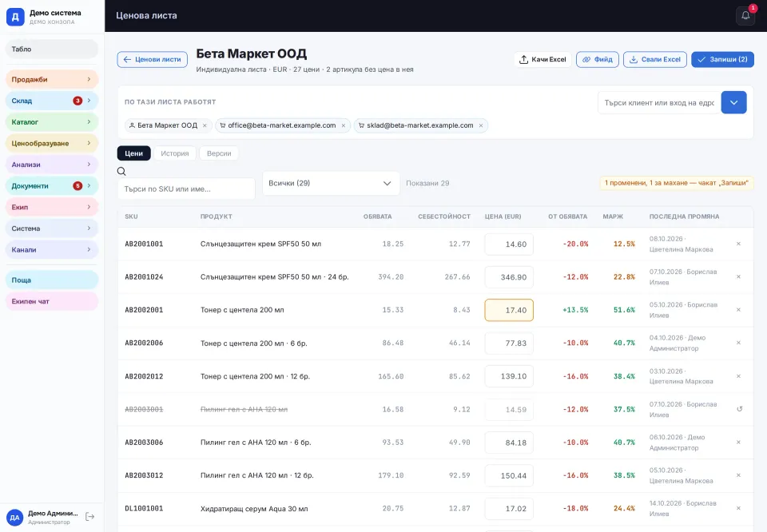
Task: Expand the Ценообразуване menu
Action: tap(52, 143)
